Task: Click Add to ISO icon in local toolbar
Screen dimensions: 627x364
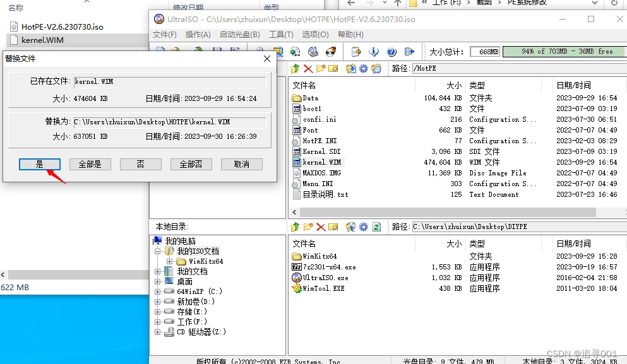Action: click(350, 227)
